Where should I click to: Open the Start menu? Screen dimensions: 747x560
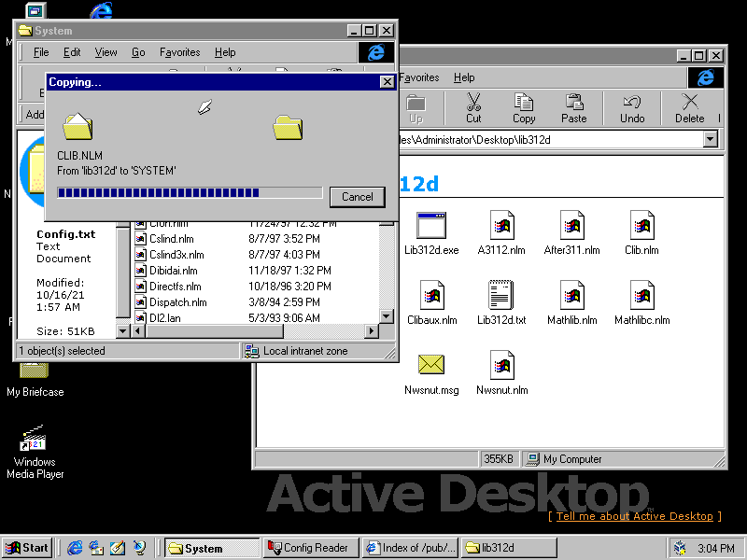coord(27,548)
